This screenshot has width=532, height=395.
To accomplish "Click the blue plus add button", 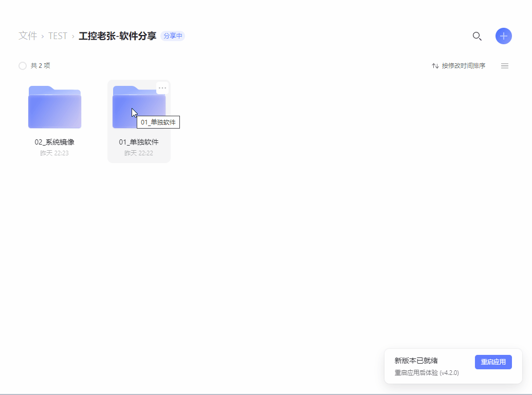I will (503, 36).
